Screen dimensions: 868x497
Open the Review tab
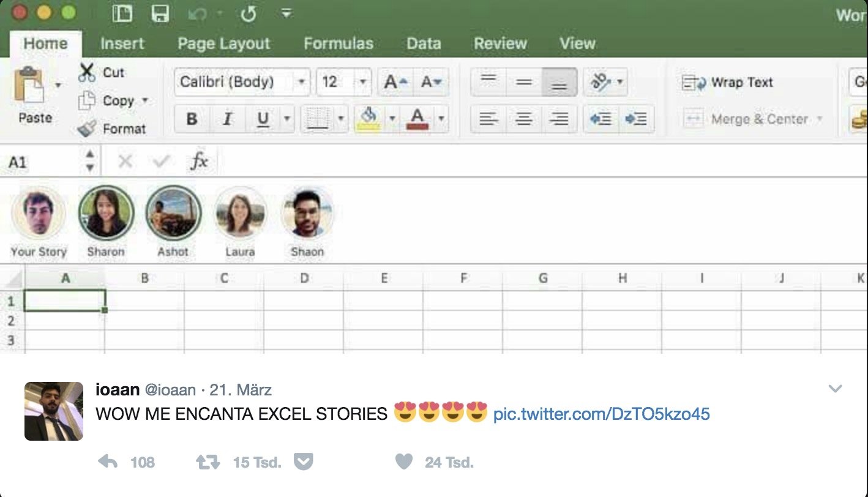coord(500,44)
